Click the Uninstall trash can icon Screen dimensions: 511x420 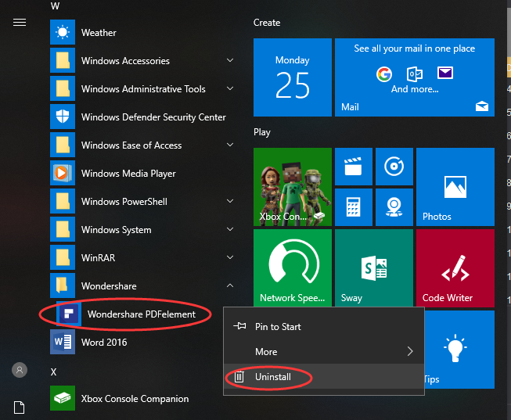239,377
